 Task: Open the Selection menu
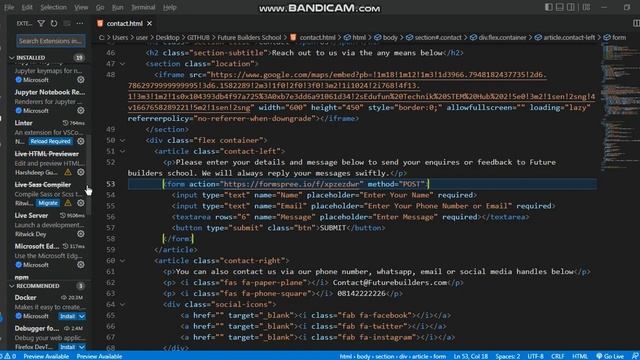coord(53,7)
